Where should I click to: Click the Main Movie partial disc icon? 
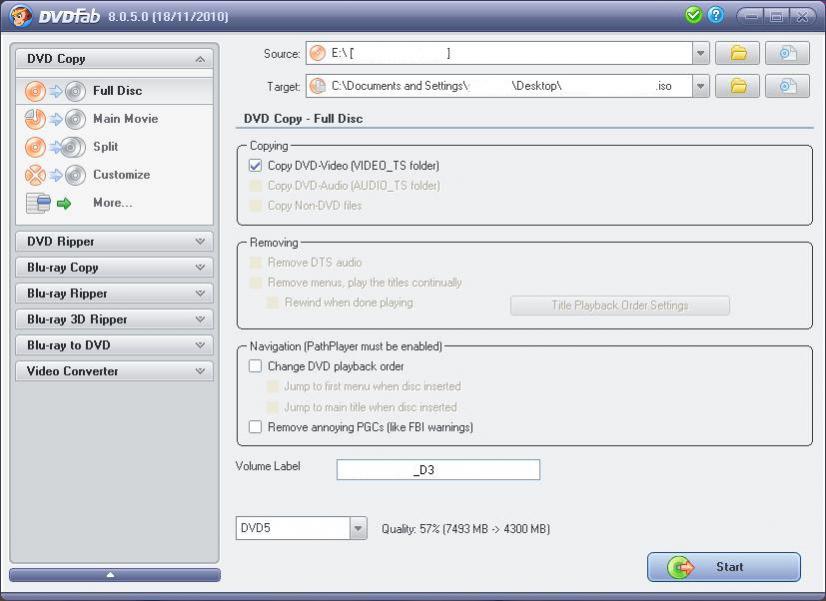(x=35, y=119)
